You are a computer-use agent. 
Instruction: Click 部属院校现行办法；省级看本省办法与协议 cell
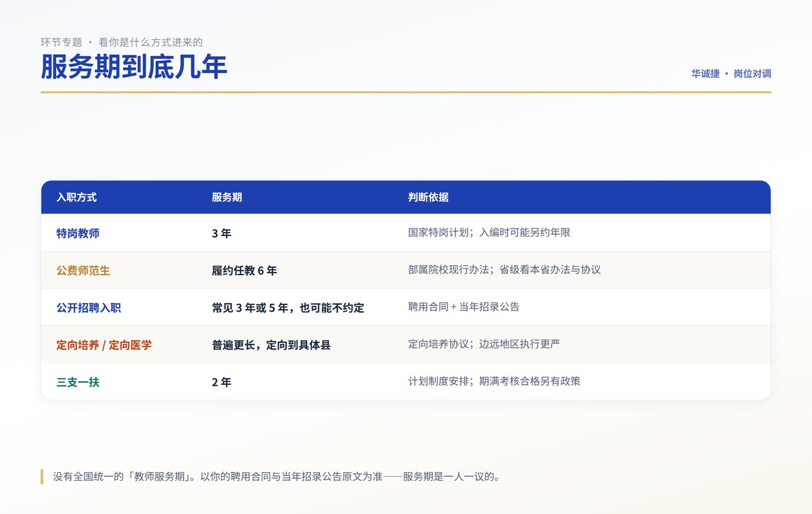point(504,270)
